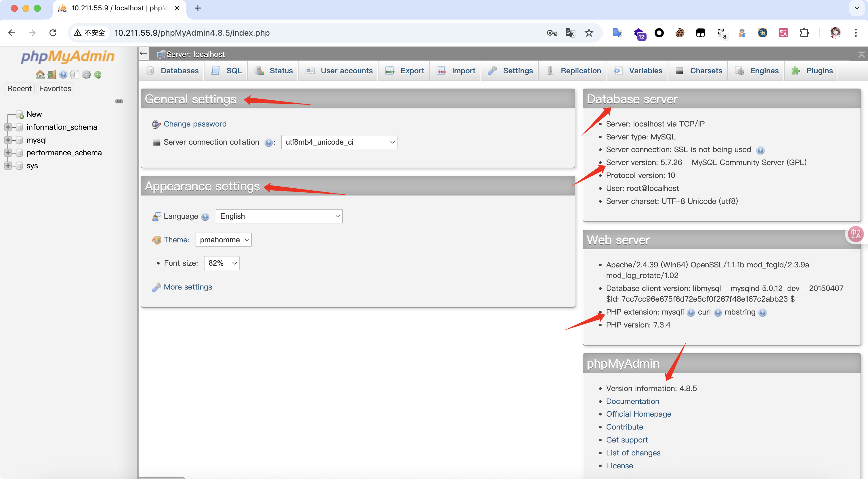Open phpMyAdmin documentation question-mark icon
This screenshot has height=479, width=868.
coord(63,74)
